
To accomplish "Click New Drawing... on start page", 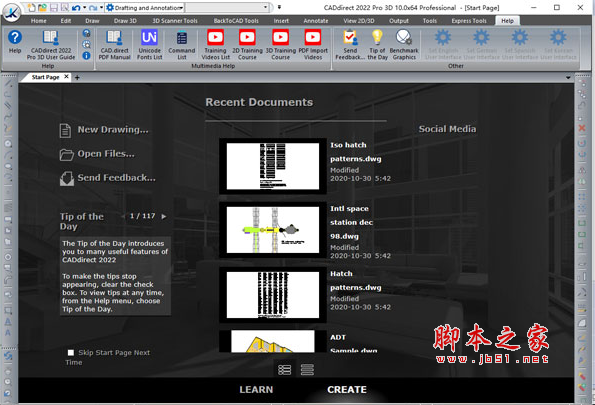I will coord(104,130).
